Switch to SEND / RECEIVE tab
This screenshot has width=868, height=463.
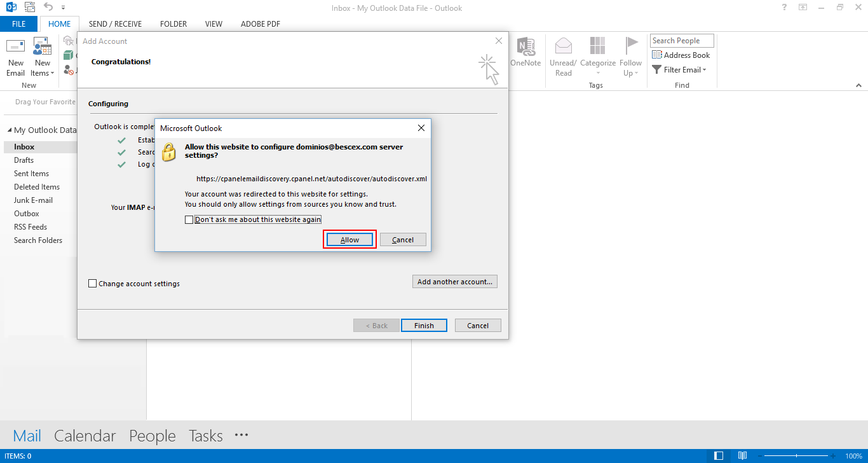(115, 24)
